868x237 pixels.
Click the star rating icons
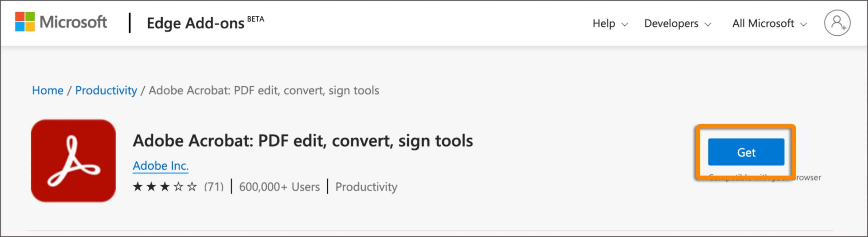click(165, 187)
